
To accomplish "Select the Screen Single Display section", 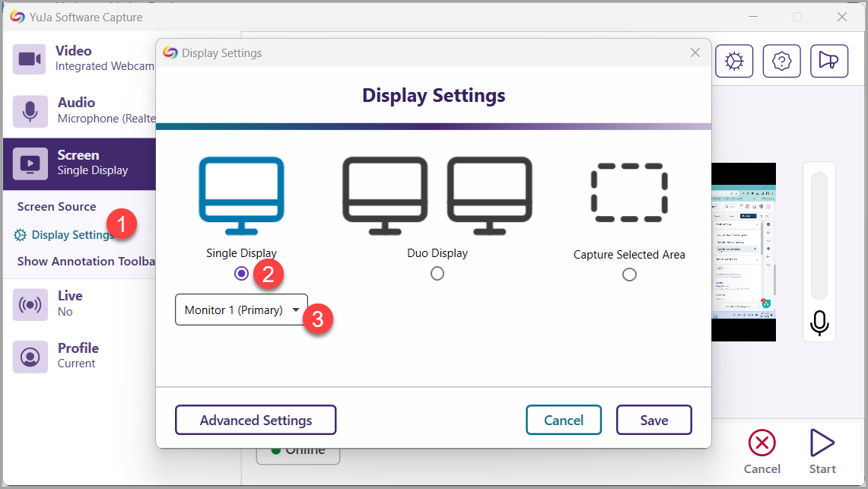I will 81,164.
